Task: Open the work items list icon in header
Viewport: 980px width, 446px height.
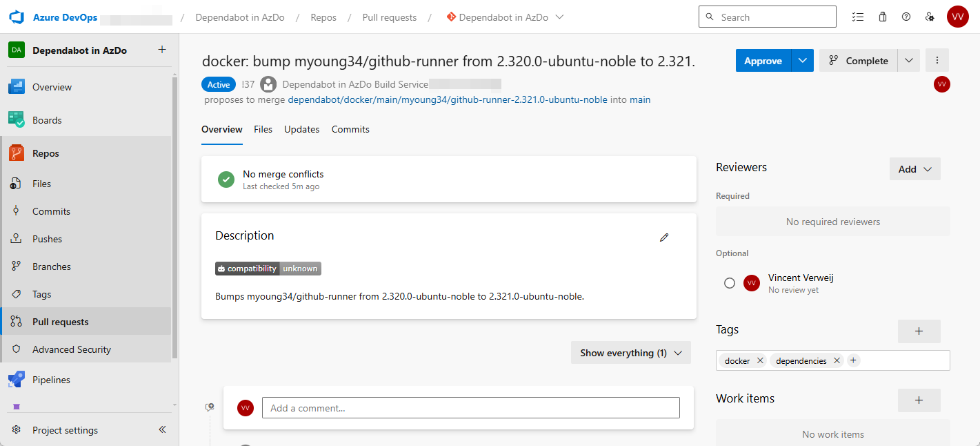Action: 858,17
